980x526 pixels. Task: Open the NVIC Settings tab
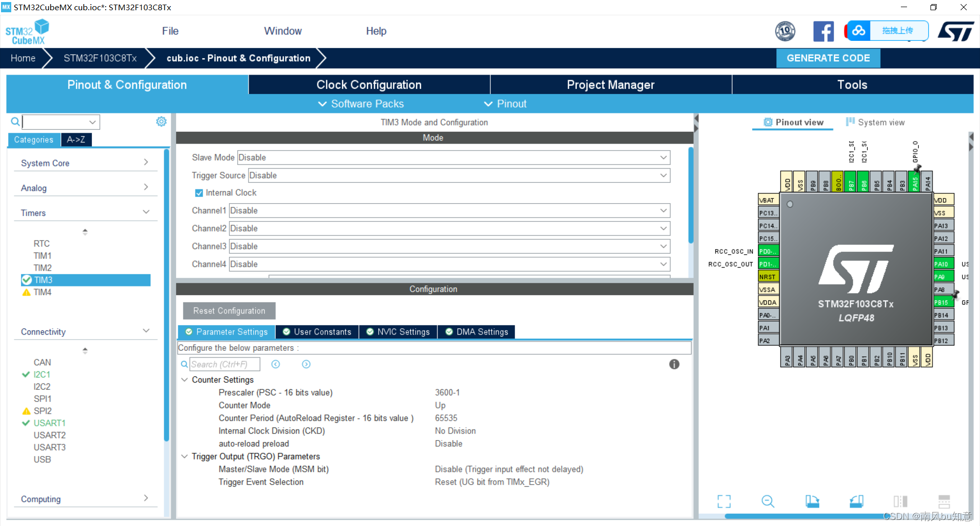tap(398, 332)
